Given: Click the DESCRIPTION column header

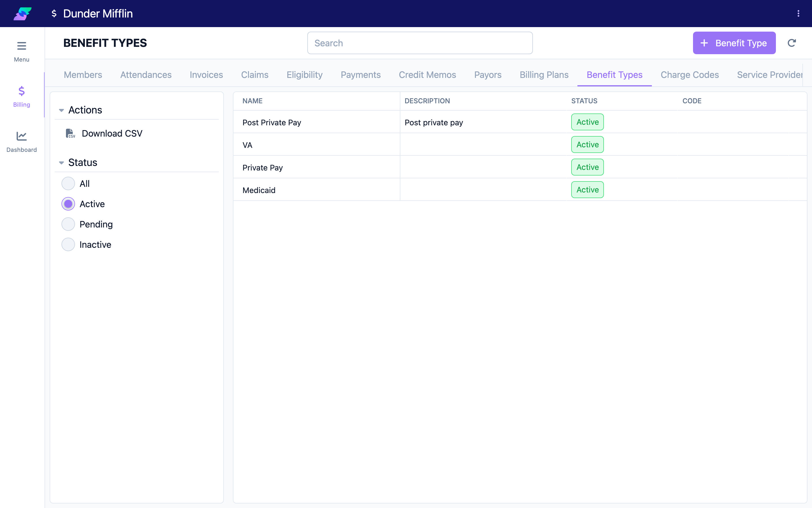Looking at the screenshot, I should (x=427, y=101).
